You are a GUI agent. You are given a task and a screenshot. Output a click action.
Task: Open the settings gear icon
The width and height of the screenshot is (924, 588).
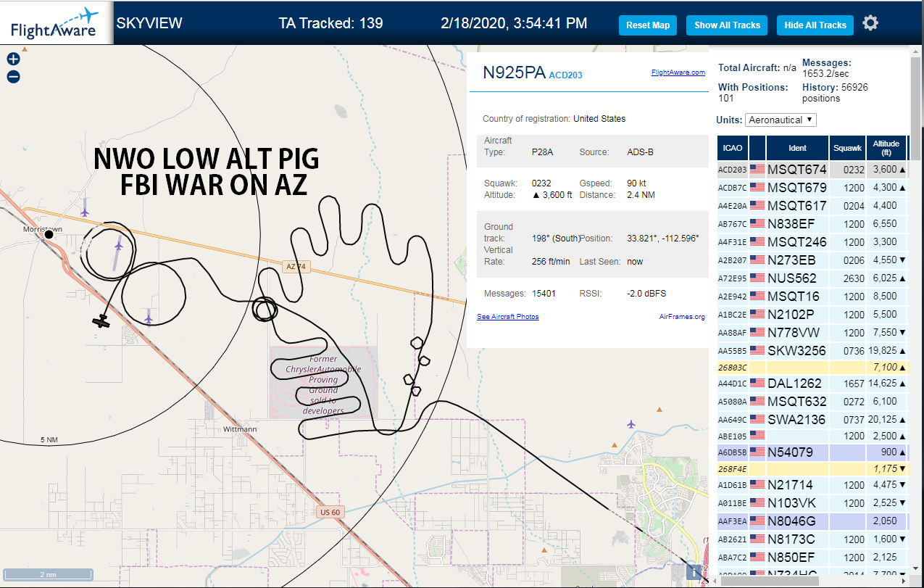tap(870, 23)
